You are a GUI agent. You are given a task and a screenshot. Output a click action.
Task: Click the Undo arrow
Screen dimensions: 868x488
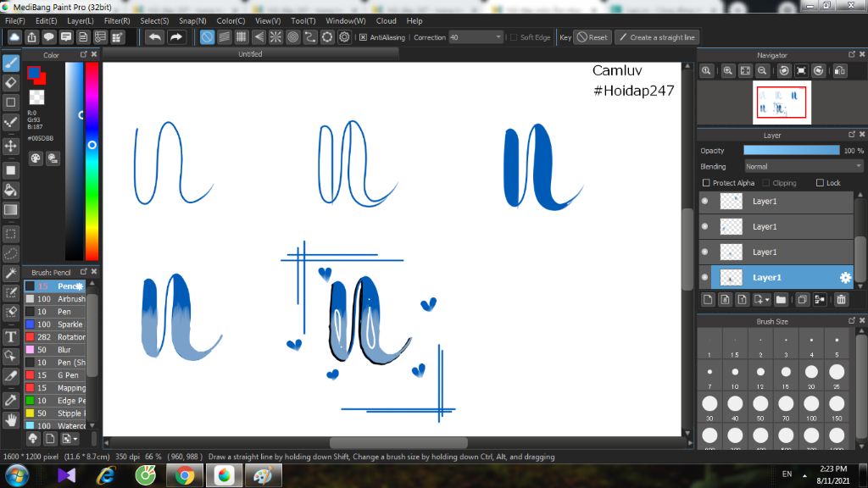pyautogui.click(x=155, y=37)
